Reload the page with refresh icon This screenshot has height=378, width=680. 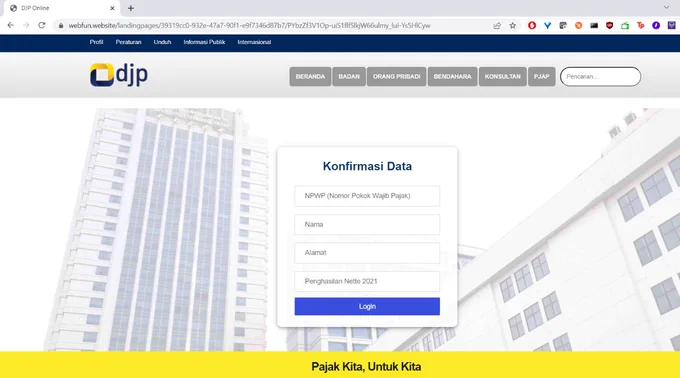click(x=42, y=26)
